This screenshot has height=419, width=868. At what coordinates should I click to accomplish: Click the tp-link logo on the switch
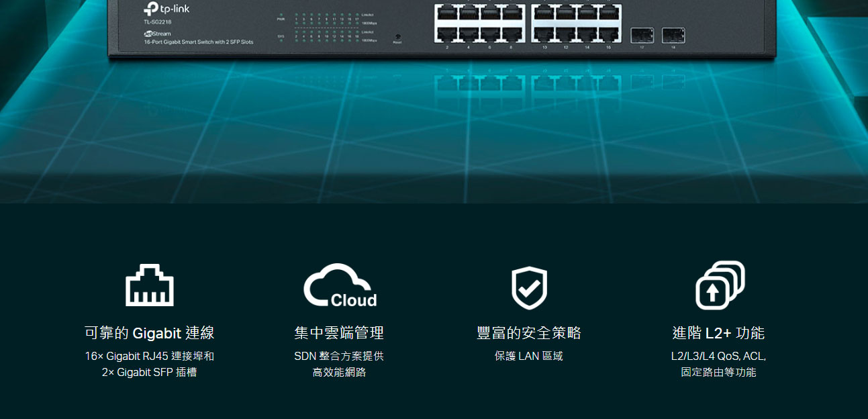click(166, 9)
